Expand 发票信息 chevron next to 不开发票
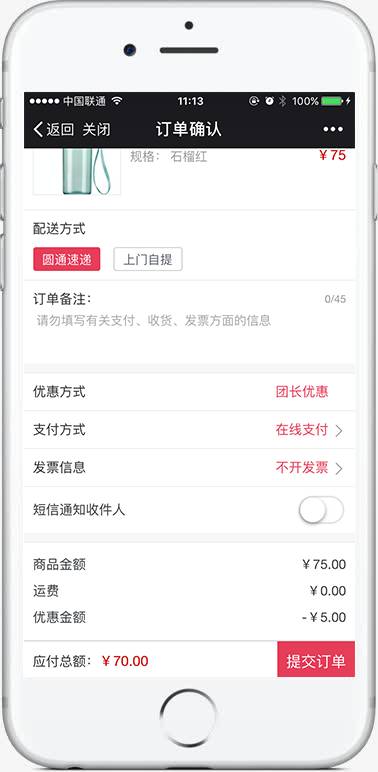Image resolution: width=378 pixels, height=772 pixels. tap(339, 468)
